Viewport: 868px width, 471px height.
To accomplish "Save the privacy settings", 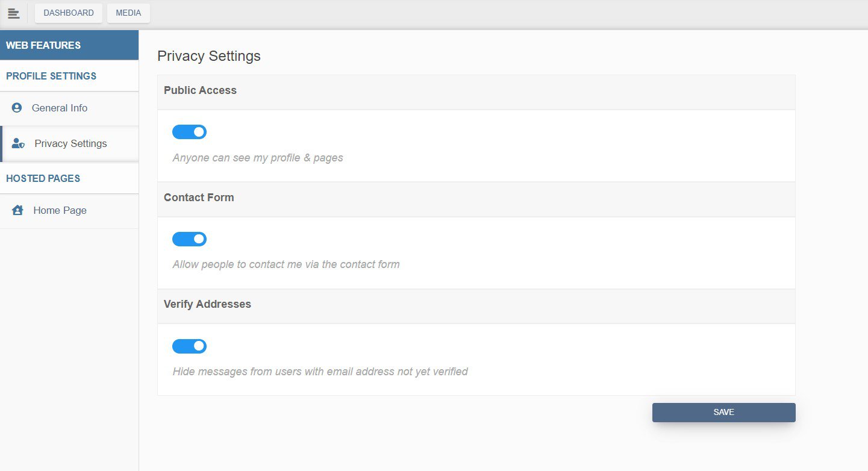I will click(723, 413).
